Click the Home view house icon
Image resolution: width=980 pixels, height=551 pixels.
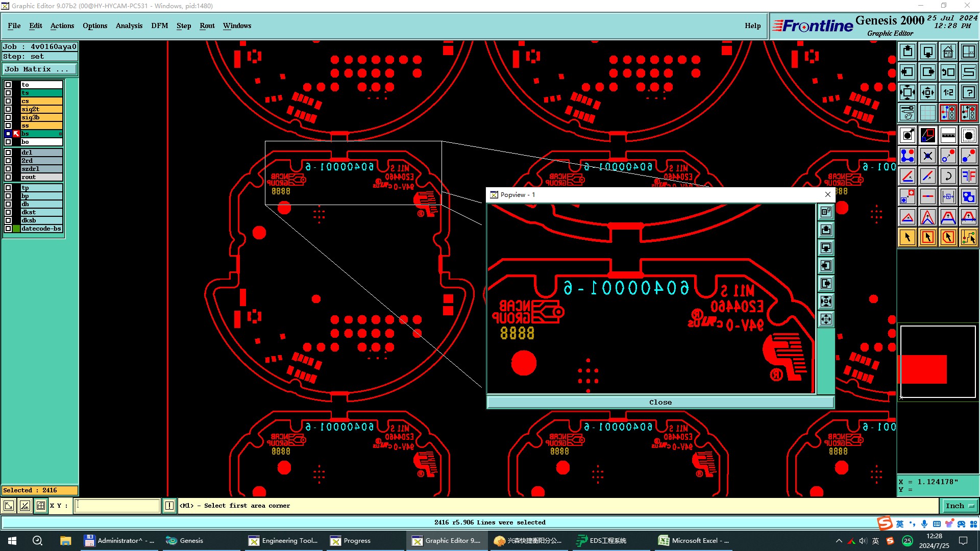[948, 52]
